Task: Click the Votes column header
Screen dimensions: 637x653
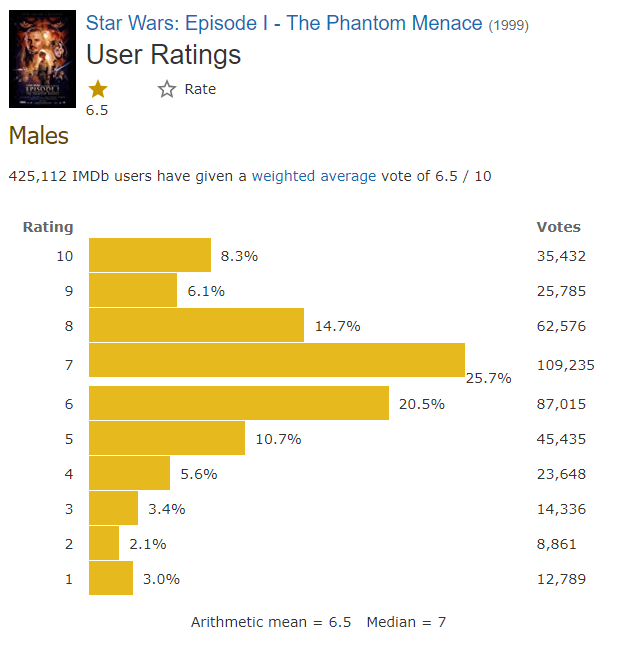Action: point(558,227)
